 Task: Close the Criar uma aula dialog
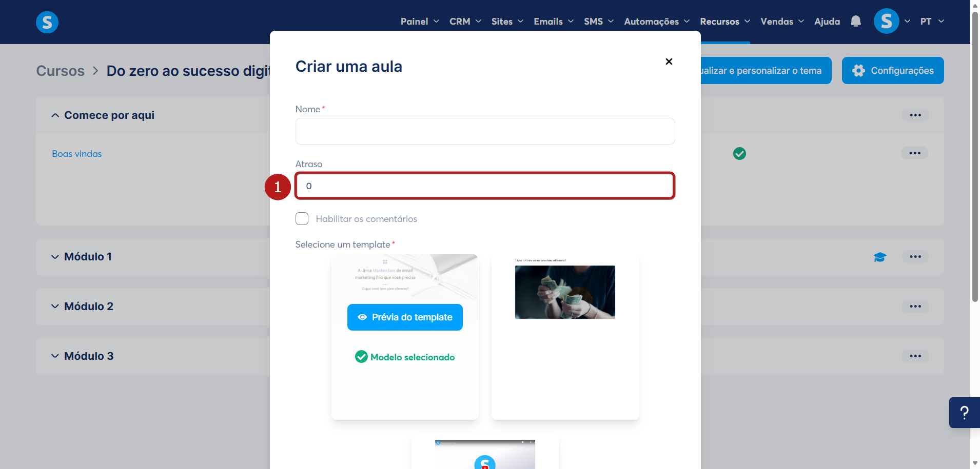click(669, 62)
